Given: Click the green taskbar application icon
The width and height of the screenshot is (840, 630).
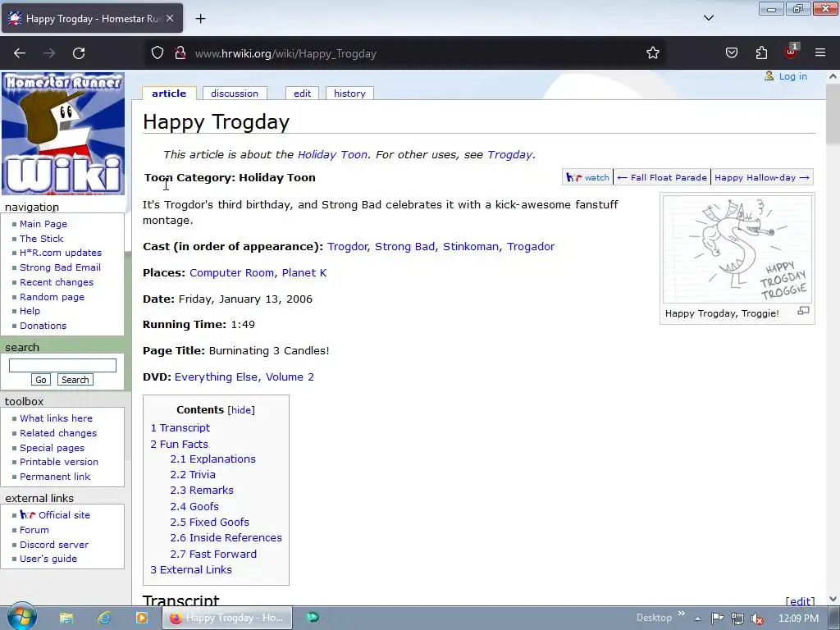Looking at the screenshot, I should coord(313,618).
